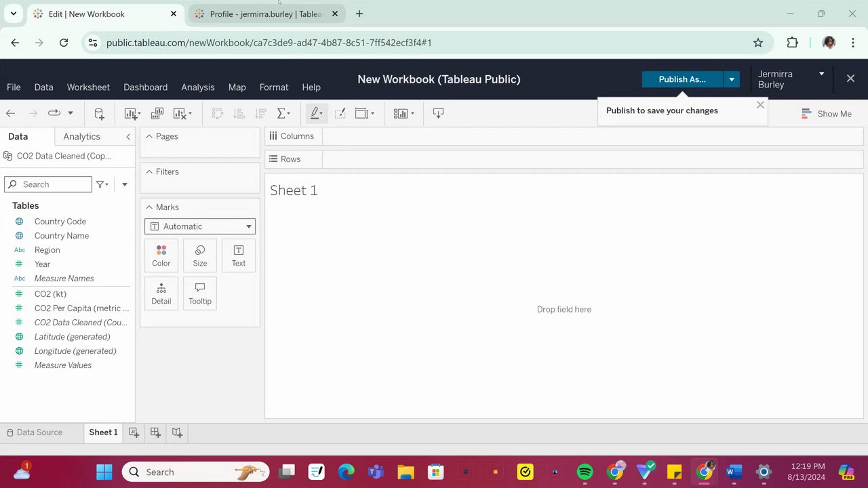Viewport: 868px width, 488px height.
Task: Open the Fit view dropdown icon
Action: point(365,113)
